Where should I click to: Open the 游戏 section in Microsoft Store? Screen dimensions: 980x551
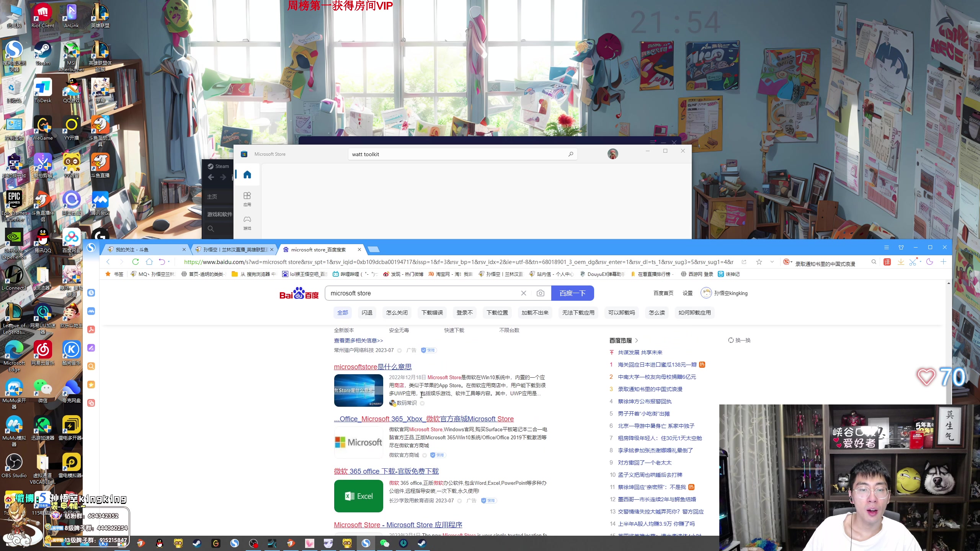(247, 223)
